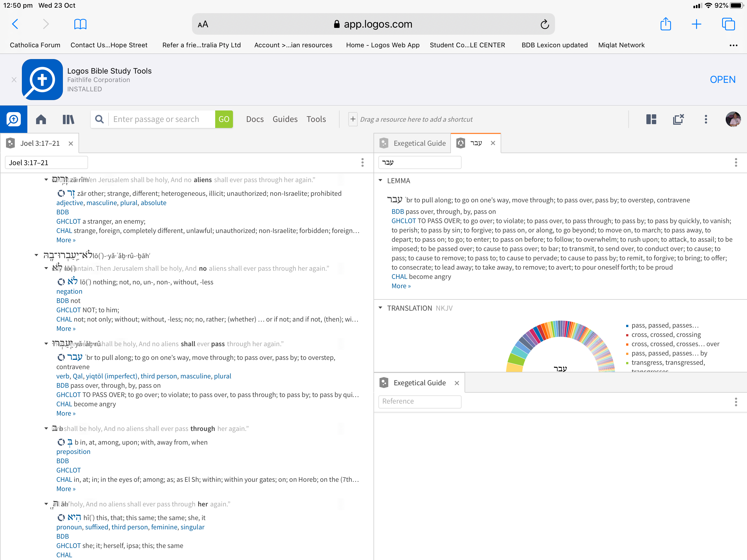
Task: Collapse the 'her' word entry
Action: pos(46,504)
